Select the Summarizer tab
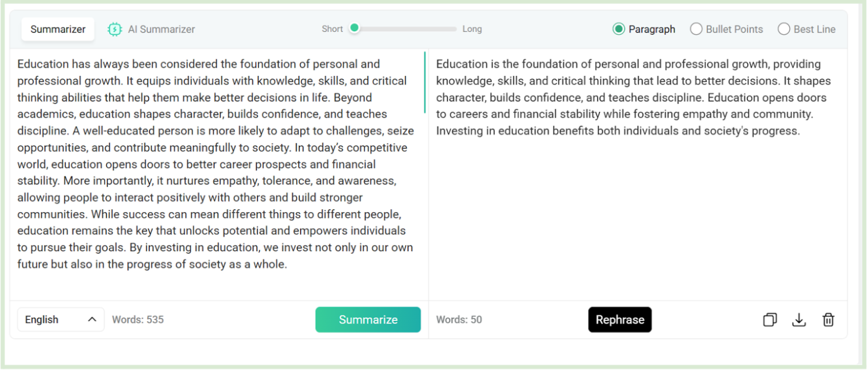This screenshot has height=370, width=868. point(57,28)
